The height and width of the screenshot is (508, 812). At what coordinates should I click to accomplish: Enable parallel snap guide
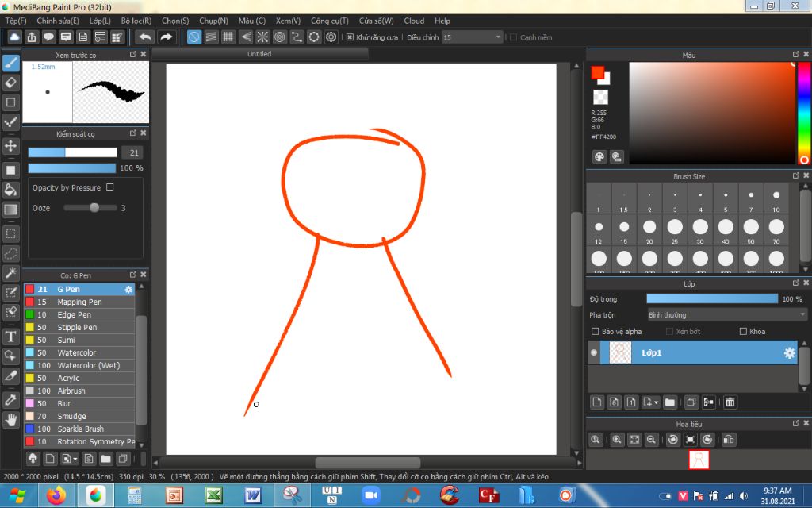pyautogui.click(x=211, y=37)
